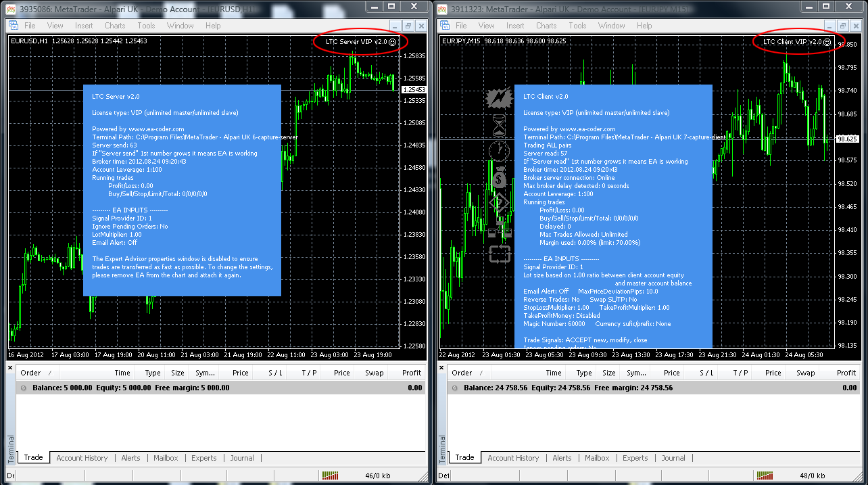
Task: Open the File menu in the EURUSD window
Action: pos(30,26)
